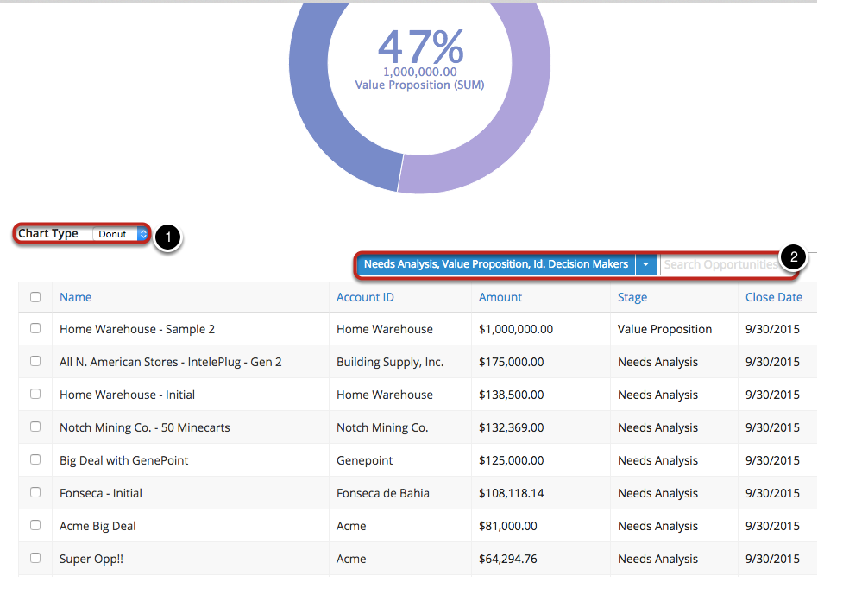Sort by the Account ID column header
This screenshot has height=601, width=868.
tap(364, 297)
